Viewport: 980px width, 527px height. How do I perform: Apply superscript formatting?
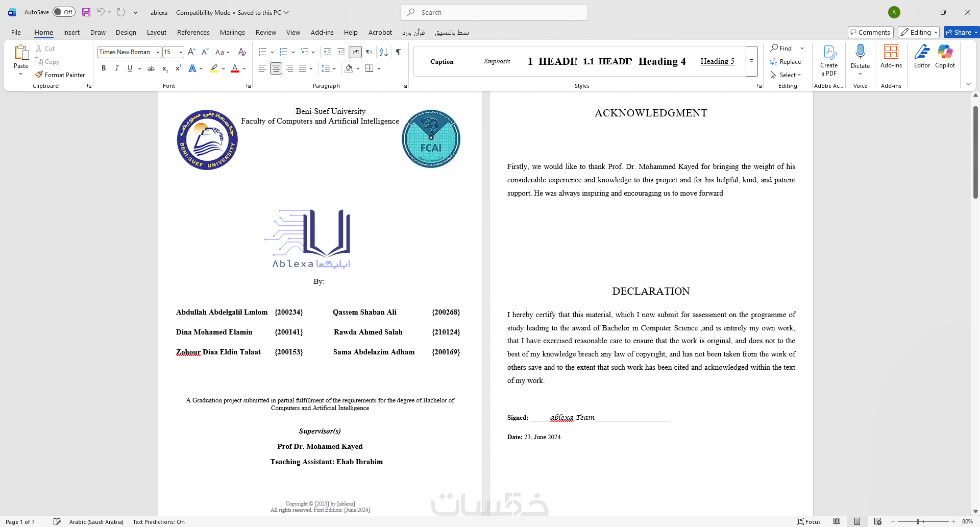click(178, 68)
